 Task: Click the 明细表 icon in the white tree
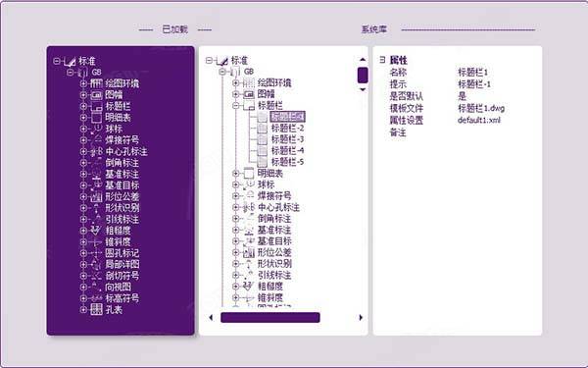[x=249, y=173]
